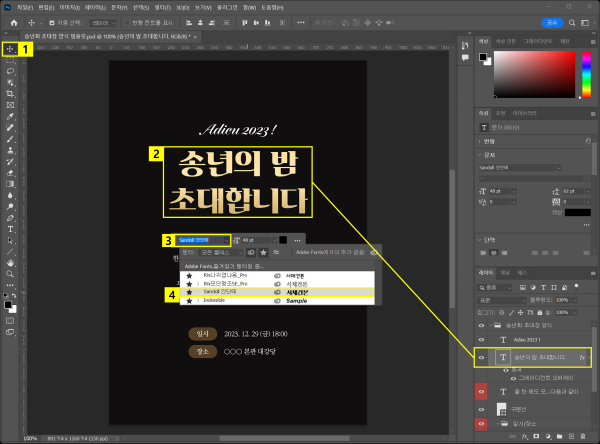
Task: Select the Rectangular Marquee tool
Action: 11,60
